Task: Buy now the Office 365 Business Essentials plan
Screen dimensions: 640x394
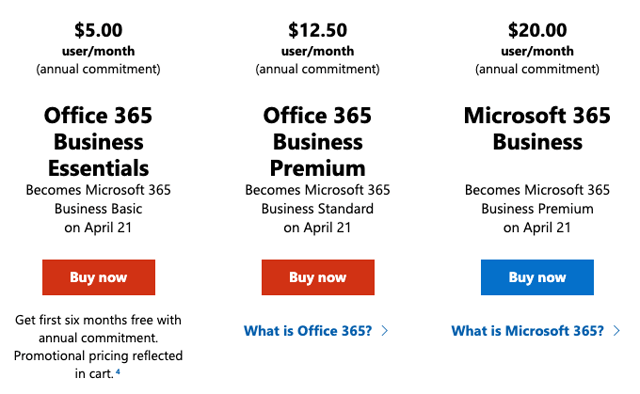Action: [98, 277]
